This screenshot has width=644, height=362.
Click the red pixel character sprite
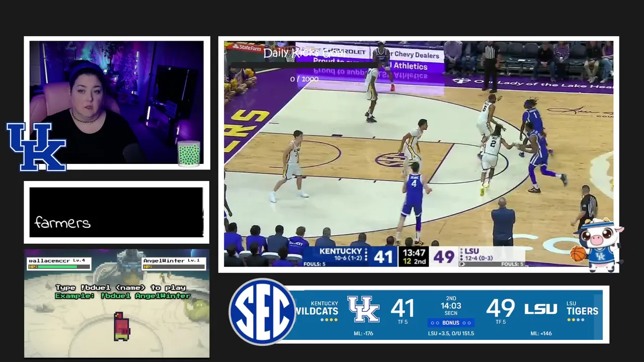[121, 326]
